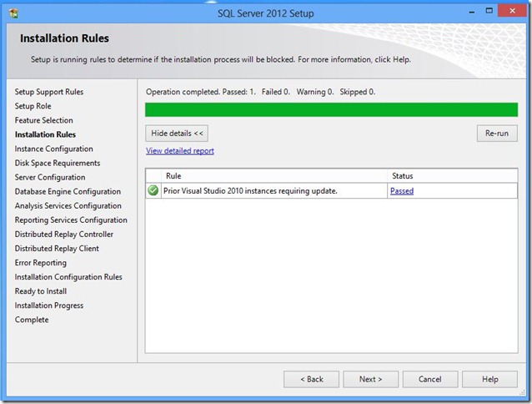
Task: Select the Complete step
Action: click(32, 320)
